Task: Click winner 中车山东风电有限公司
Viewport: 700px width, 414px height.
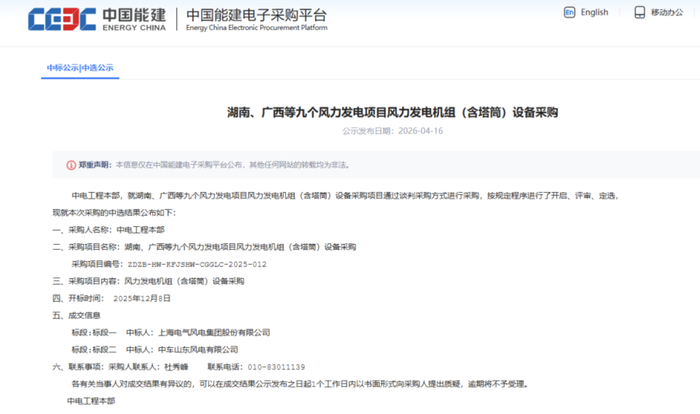Action: [198, 349]
